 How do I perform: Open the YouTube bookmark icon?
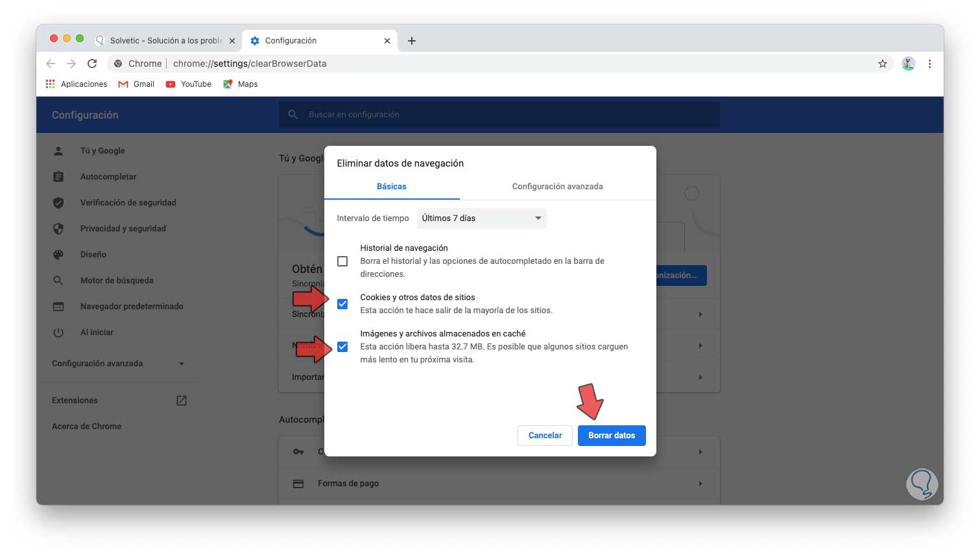click(x=170, y=84)
